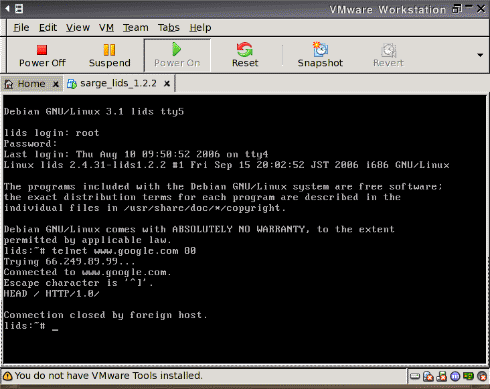Switch to the Home tab

tap(31, 84)
